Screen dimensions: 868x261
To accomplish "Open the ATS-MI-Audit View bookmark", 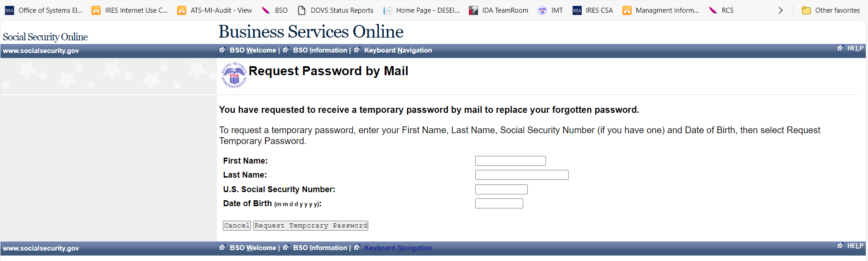I will coord(214,10).
